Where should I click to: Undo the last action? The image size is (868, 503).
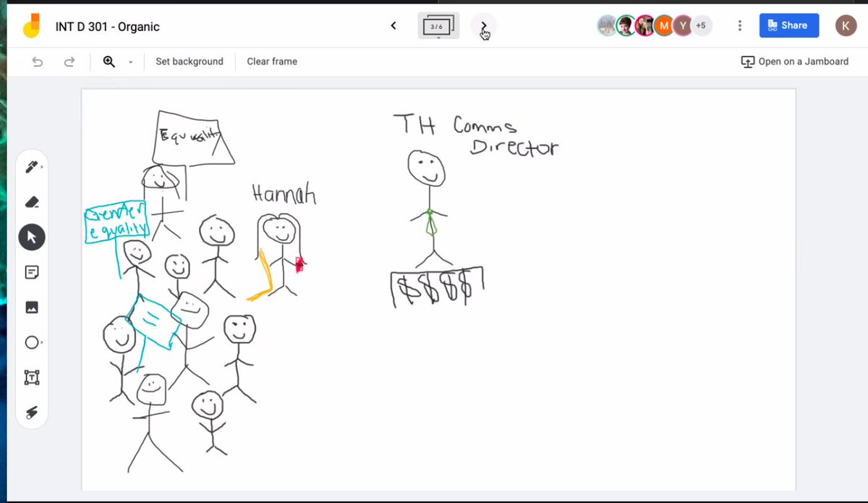38,62
